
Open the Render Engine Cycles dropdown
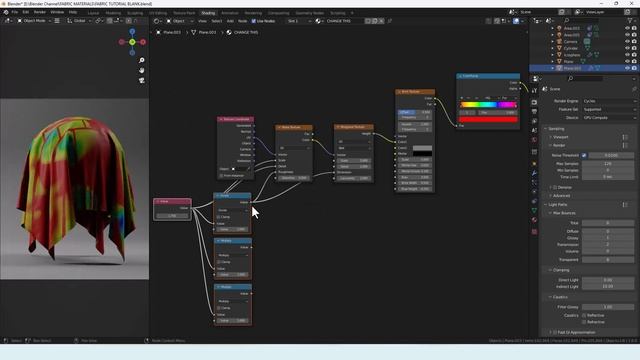[x=609, y=101]
